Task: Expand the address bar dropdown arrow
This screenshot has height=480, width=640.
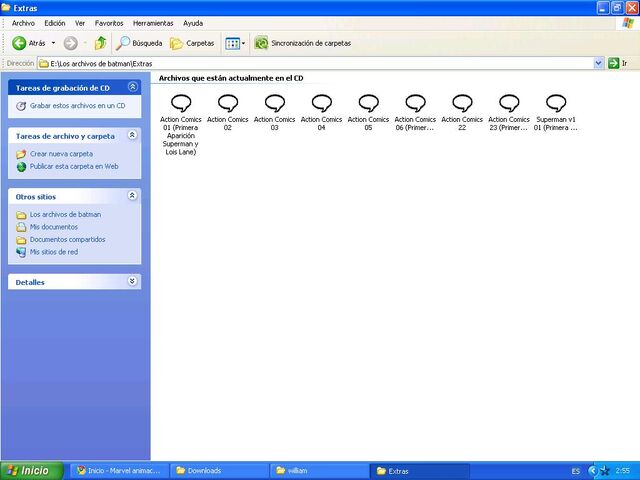Action: pos(598,63)
